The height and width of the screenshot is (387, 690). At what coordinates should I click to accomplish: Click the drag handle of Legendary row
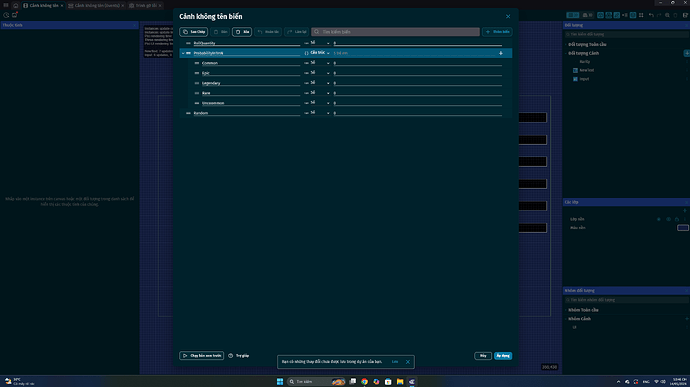click(197, 83)
